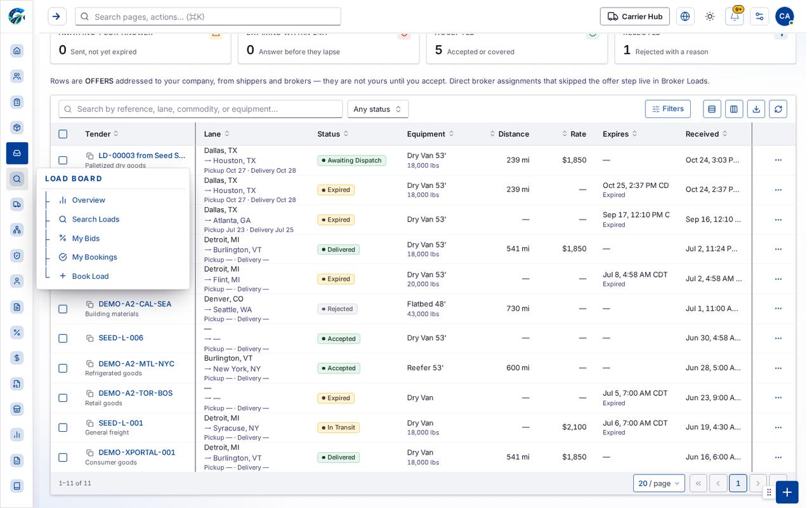Open the home icon in the sidebar
Screen dimensions: 812x508
coord(17,51)
